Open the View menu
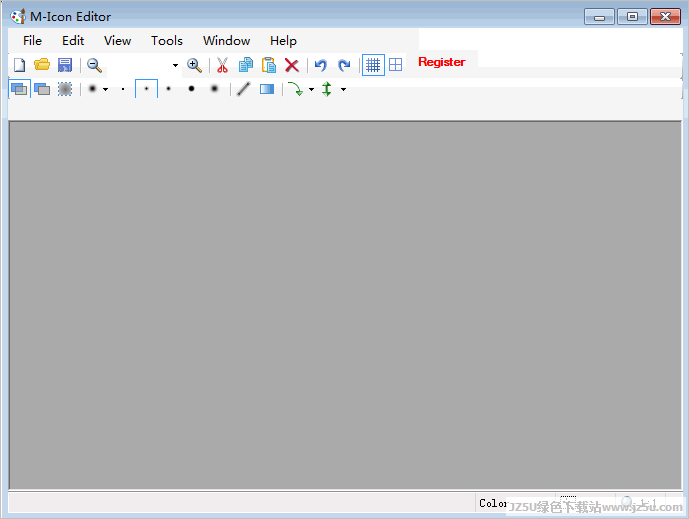689x519 pixels. [x=117, y=41]
